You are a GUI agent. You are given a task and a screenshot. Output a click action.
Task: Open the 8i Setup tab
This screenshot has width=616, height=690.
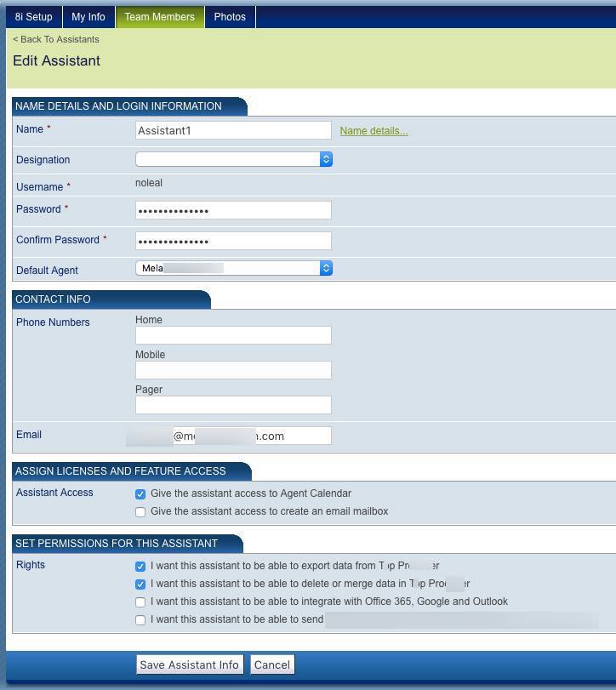34,17
